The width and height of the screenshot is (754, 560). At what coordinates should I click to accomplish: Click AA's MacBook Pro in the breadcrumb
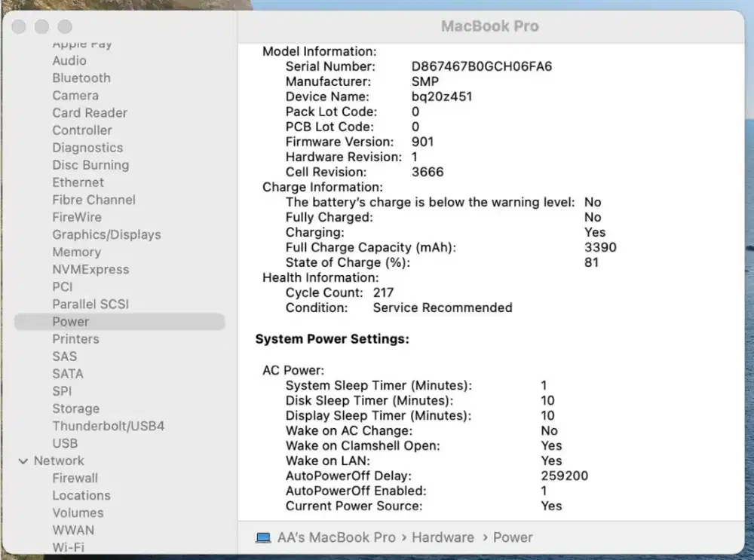click(336, 537)
